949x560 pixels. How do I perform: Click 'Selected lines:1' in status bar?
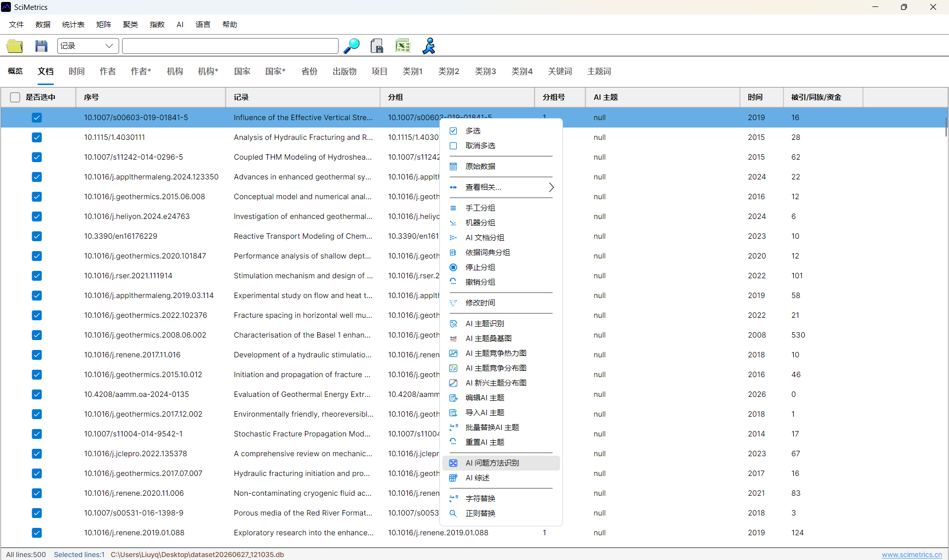click(79, 555)
